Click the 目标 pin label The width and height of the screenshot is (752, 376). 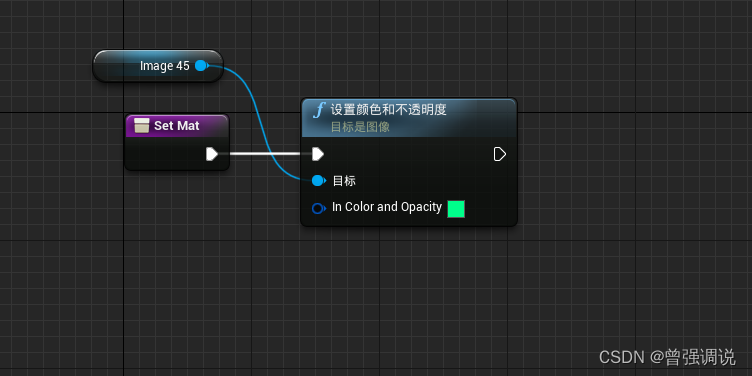pos(344,181)
